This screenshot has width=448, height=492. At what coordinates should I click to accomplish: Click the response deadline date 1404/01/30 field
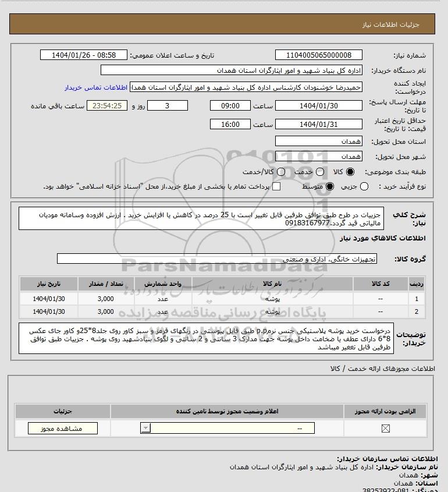[318, 106]
